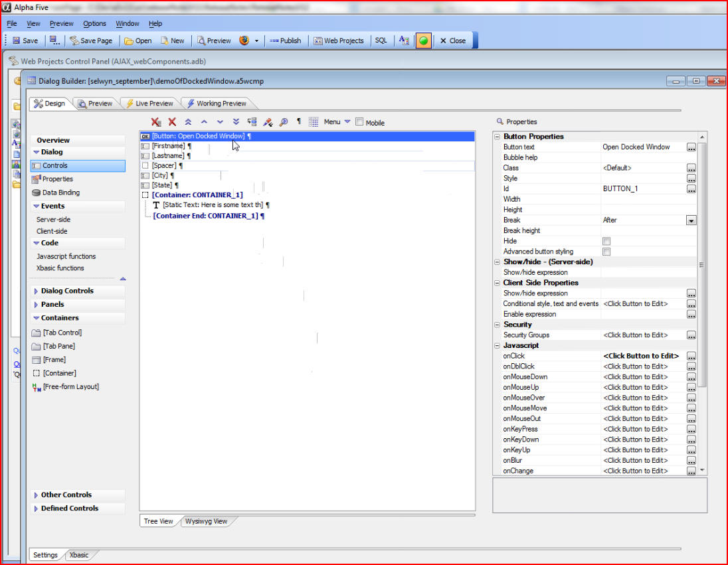Click the Firefox browser icon in toolbar
The width and height of the screenshot is (728, 565).
pyautogui.click(x=244, y=40)
